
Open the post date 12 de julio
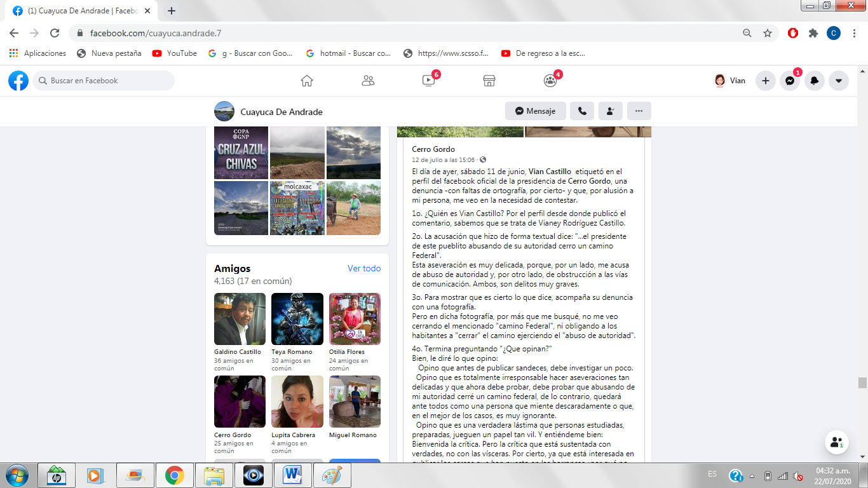coord(444,159)
